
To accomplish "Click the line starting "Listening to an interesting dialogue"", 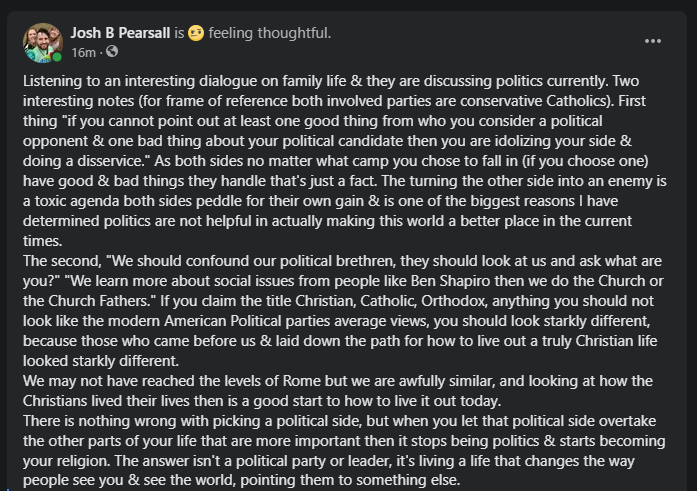I will (x=331, y=81).
